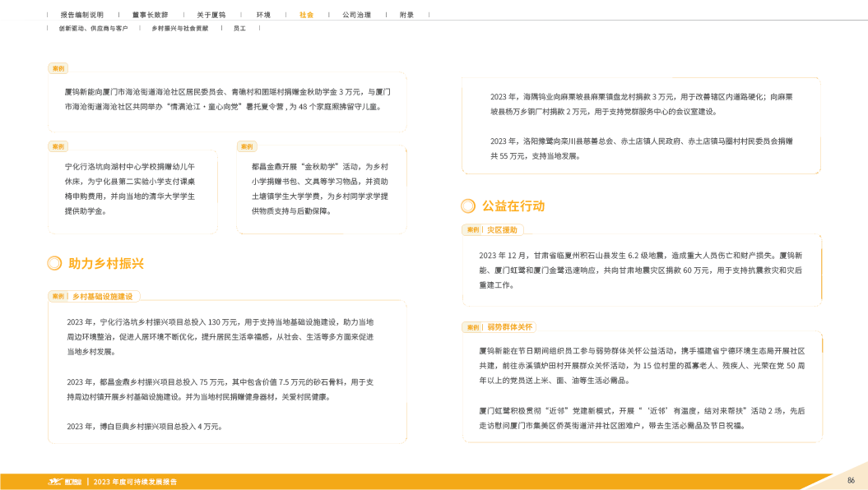Select the highlighted 社会 tab
This screenshot has height=490, width=868.
coord(306,15)
